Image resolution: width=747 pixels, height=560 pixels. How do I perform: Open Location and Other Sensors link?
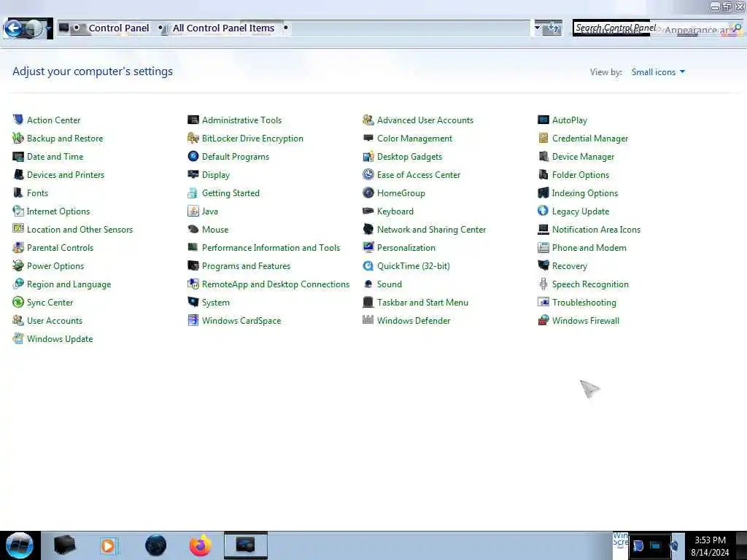[80, 230]
